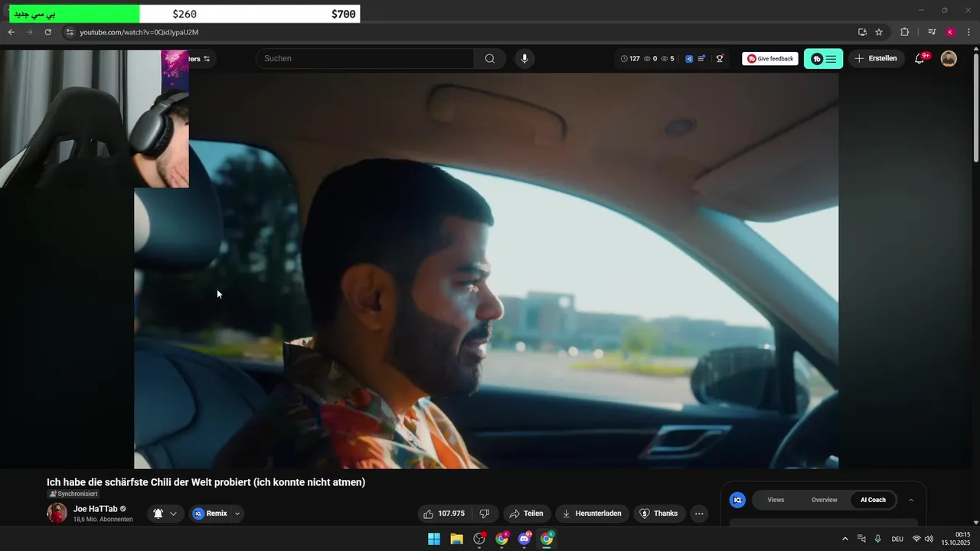Screen dimensions: 980x551
Task: Click the Erstellen create button
Action: click(x=876, y=58)
